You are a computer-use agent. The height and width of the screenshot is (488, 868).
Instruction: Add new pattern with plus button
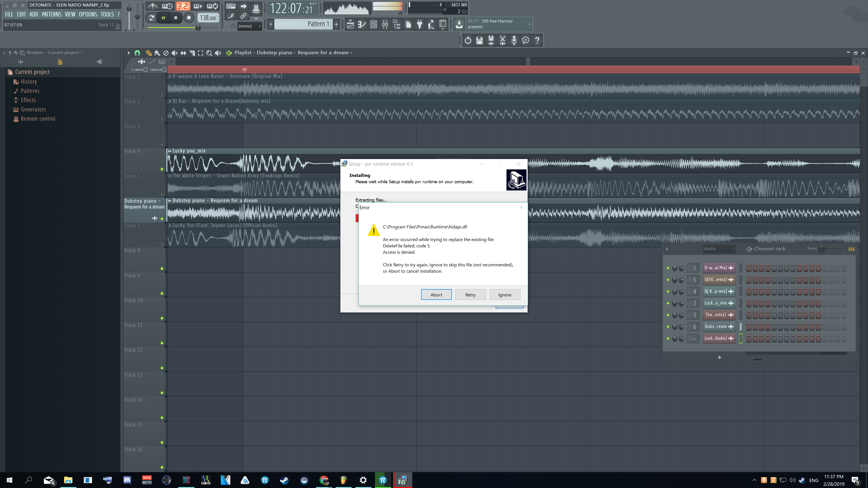tap(336, 24)
